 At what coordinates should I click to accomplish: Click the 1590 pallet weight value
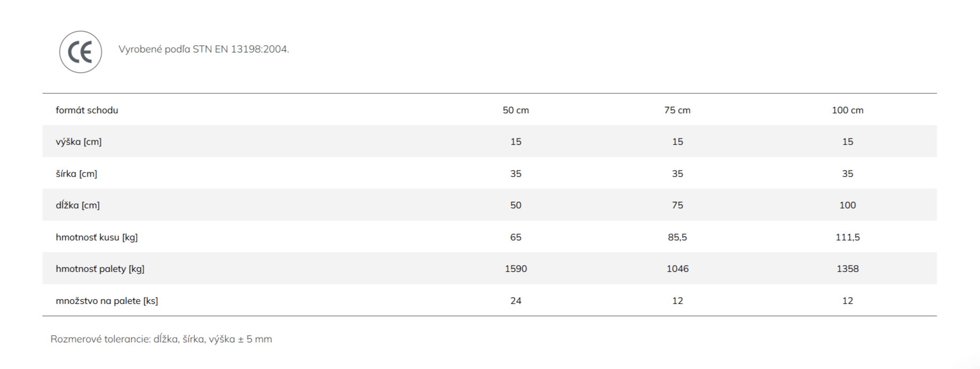click(516, 269)
